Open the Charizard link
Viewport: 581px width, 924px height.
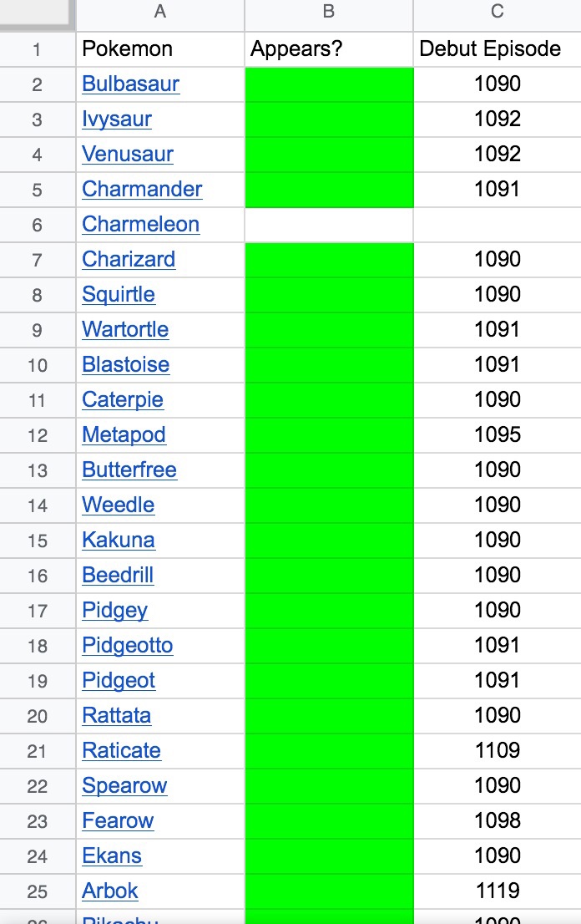129,260
